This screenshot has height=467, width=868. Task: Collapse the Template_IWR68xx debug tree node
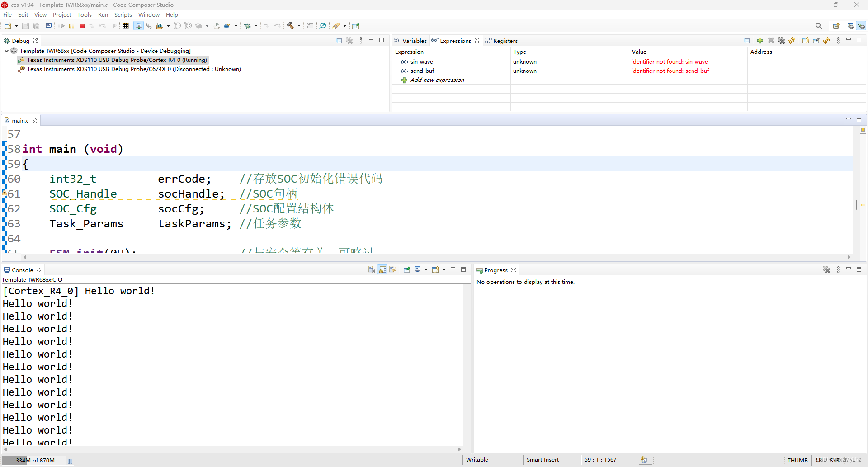click(x=6, y=51)
